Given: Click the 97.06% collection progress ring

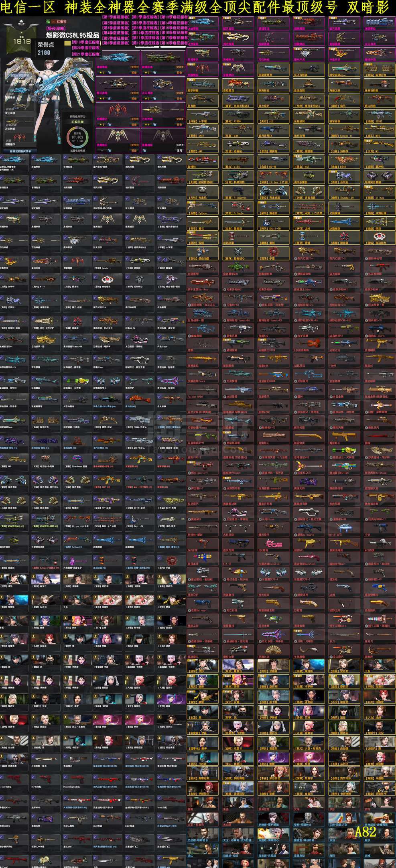Looking at the screenshot, I should pos(77,138).
